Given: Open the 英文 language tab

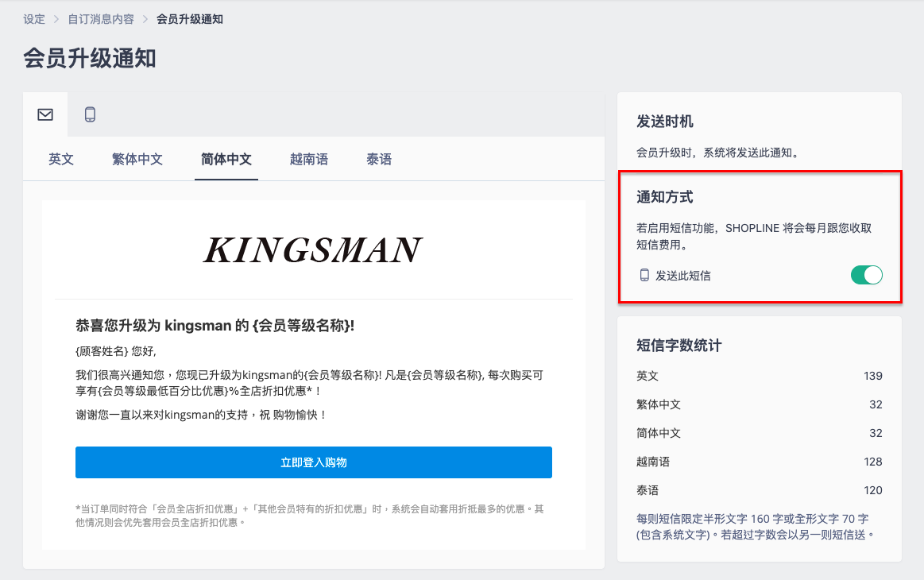Looking at the screenshot, I should click(x=60, y=159).
